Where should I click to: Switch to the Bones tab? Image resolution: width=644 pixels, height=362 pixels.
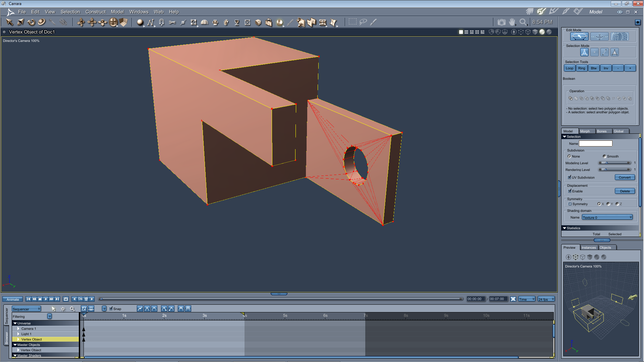pyautogui.click(x=602, y=131)
